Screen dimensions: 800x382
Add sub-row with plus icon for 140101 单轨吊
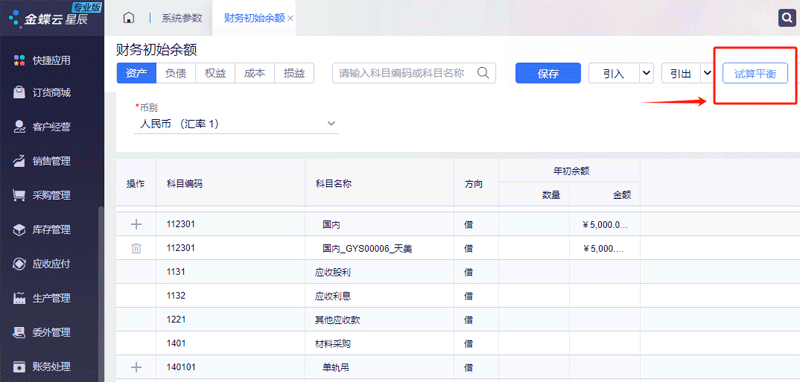tap(136, 367)
